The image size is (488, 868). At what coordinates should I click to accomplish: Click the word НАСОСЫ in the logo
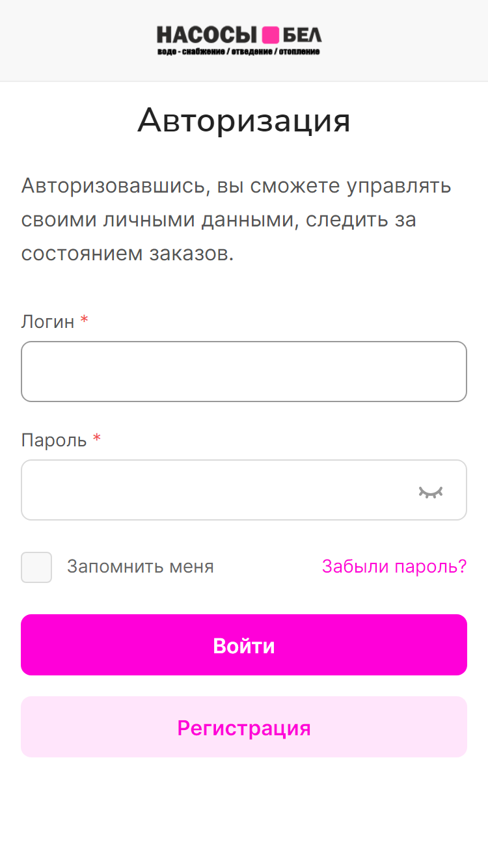pos(208,35)
